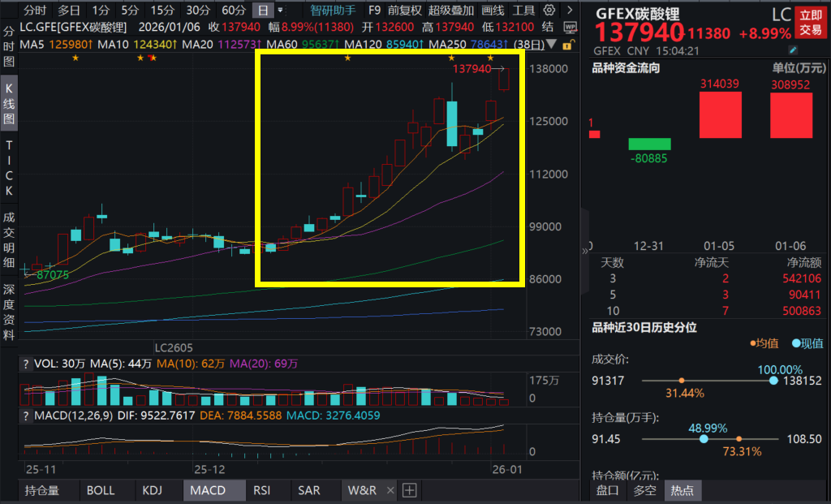Viewport: 831px width, 504px height.
Task: Click the 立即交易 trade button
Action: pyautogui.click(x=809, y=22)
